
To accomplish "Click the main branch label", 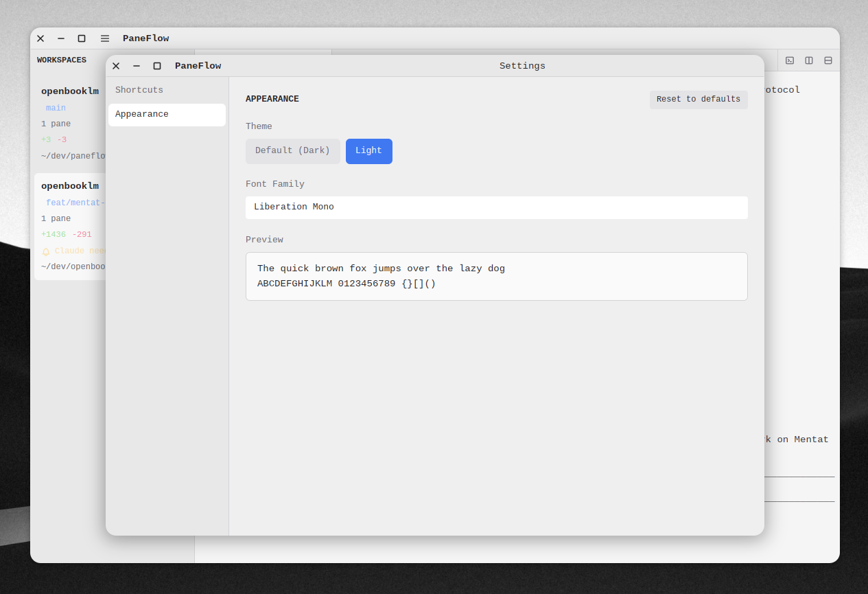I will [56, 108].
